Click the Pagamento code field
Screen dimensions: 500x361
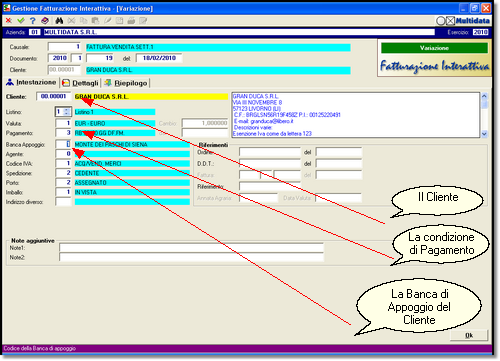click(63, 133)
